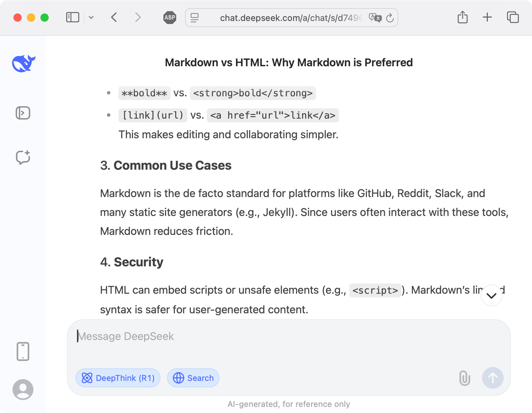Open the translate page toggle in address bar
Screen dimensions: 532x413
[376, 18]
